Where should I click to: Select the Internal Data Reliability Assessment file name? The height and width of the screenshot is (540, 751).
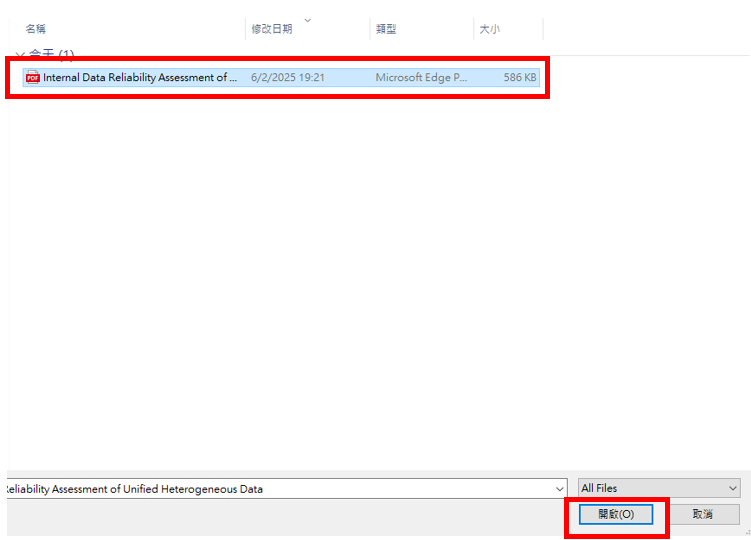click(140, 78)
